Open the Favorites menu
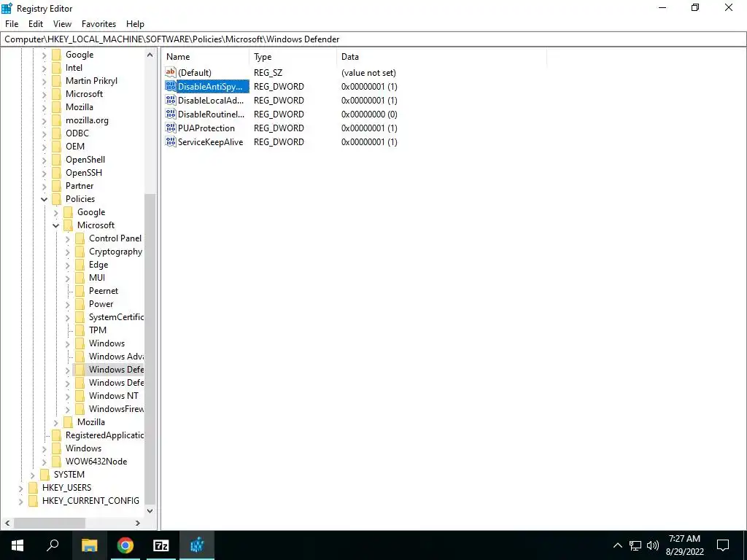 (x=98, y=24)
